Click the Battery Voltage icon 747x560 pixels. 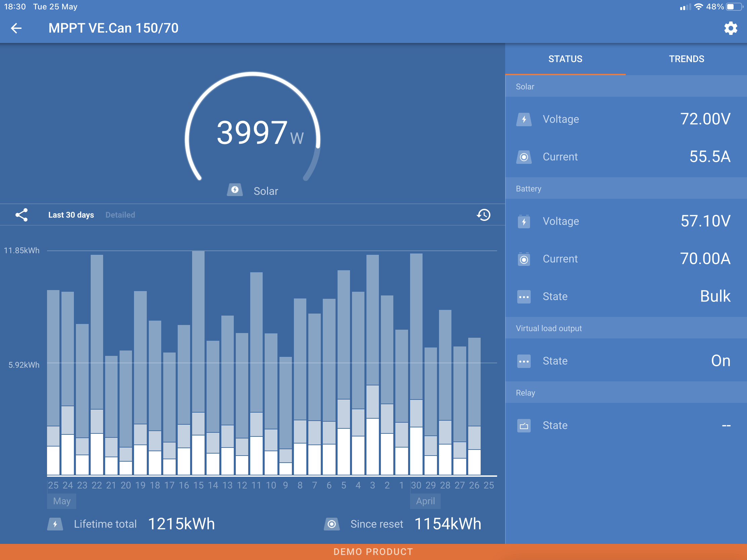(x=524, y=222)
